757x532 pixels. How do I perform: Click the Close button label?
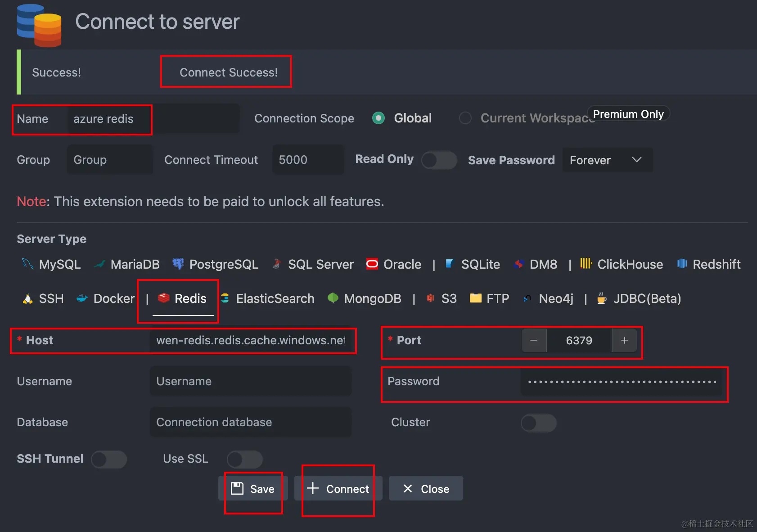click(x=435, y=489)
